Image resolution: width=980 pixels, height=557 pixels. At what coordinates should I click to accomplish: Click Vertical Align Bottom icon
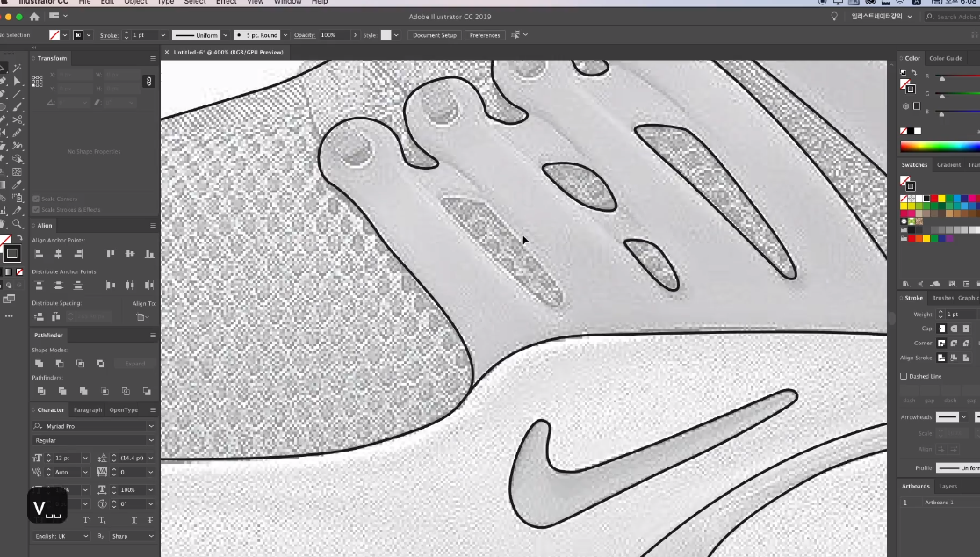click(149, 254)
